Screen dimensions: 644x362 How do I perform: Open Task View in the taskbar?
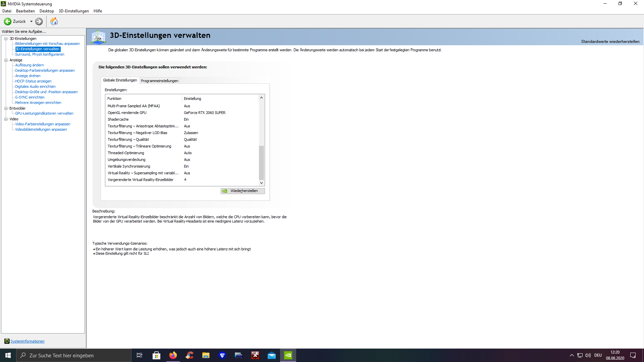(x=140, y=355)
